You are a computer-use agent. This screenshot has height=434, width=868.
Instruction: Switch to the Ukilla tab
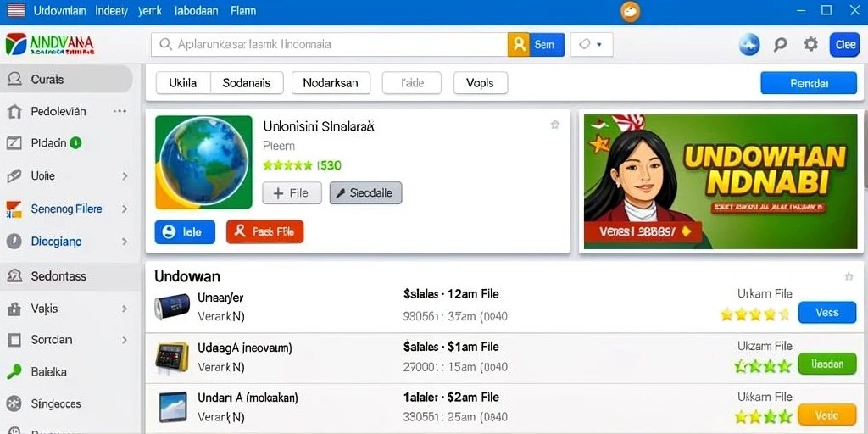click(x=183, y=83)
